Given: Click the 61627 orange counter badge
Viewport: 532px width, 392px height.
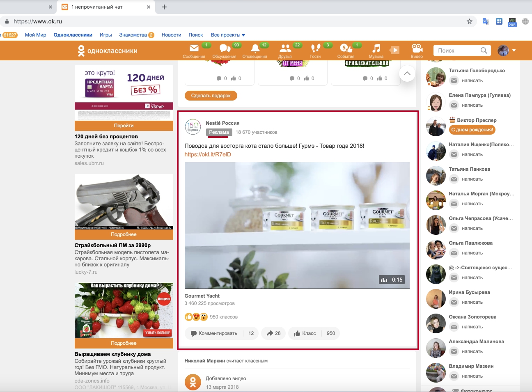Looking at the screenshot, I should [10, 35].
